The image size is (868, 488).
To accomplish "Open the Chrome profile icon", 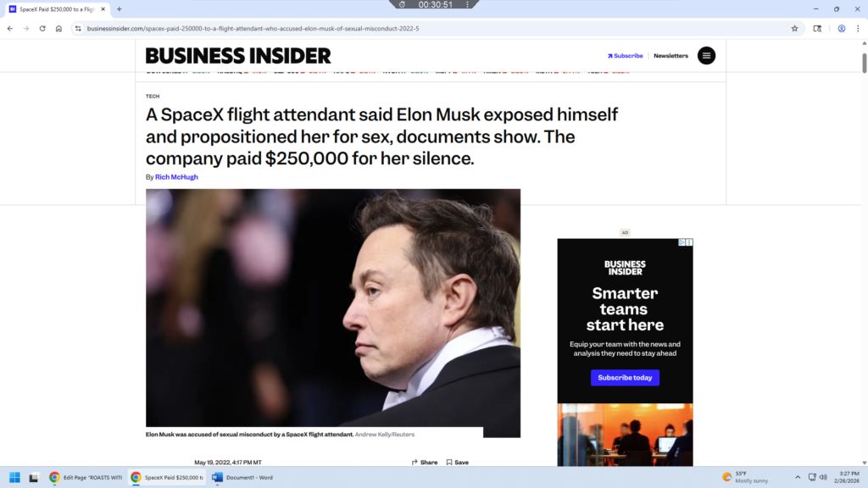I will coord(842,28).
